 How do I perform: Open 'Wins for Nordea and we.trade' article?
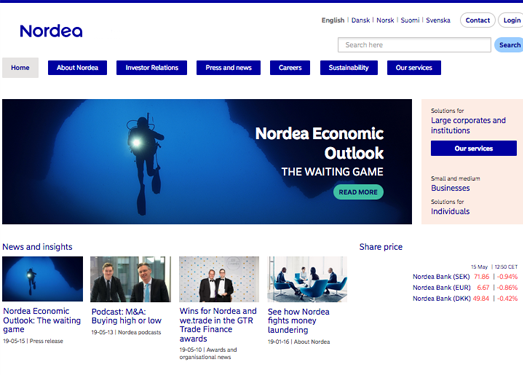point(218,325)
